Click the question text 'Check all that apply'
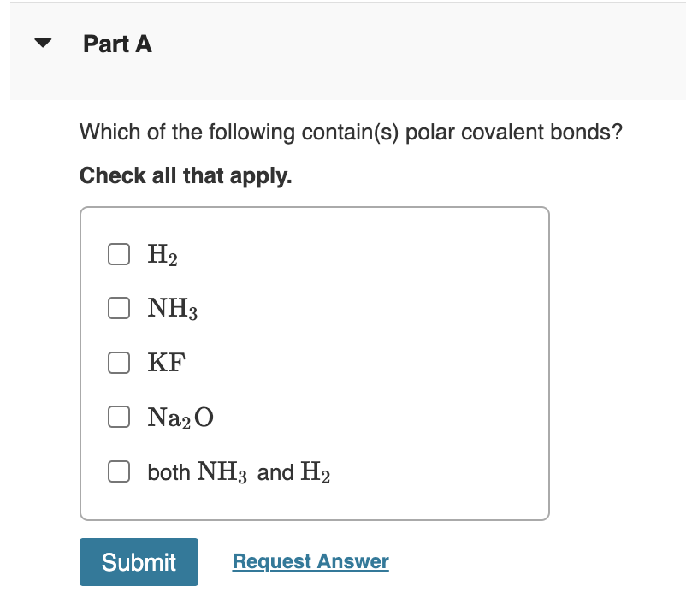Image resolution: width=686 pixels, height=616 pixels. point(185,175)
